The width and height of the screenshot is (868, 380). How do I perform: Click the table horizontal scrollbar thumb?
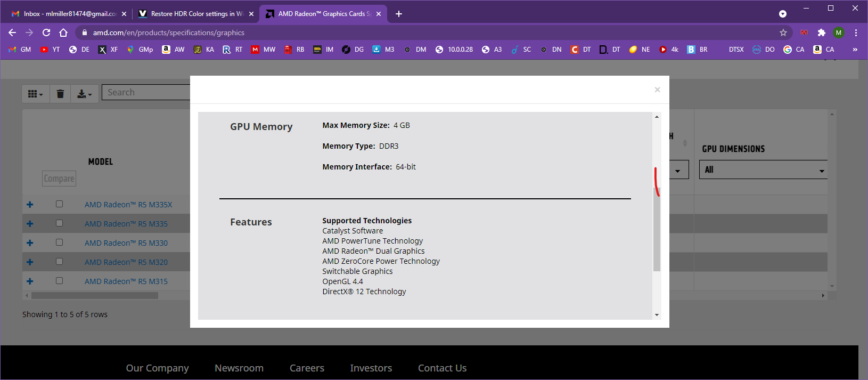click(95, 295)
